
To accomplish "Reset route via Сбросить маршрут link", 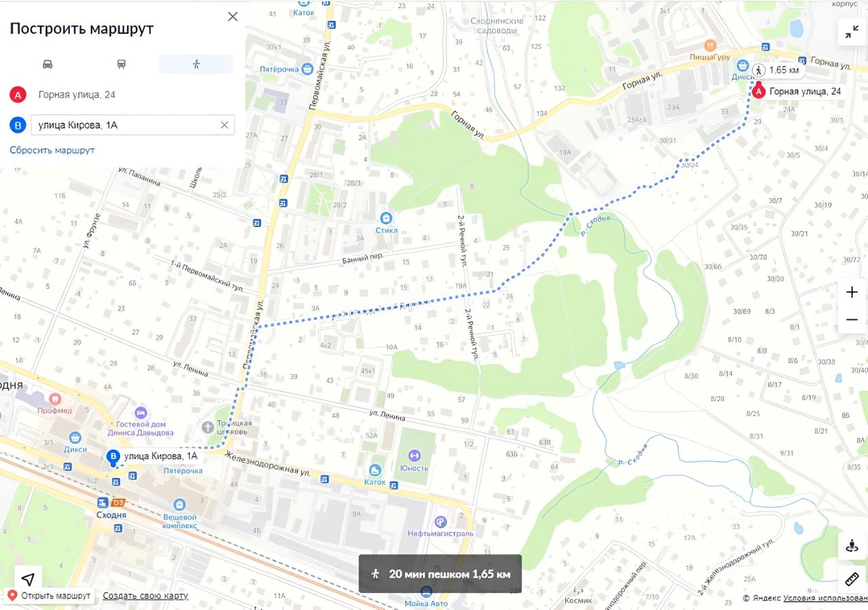I will 52,150.
